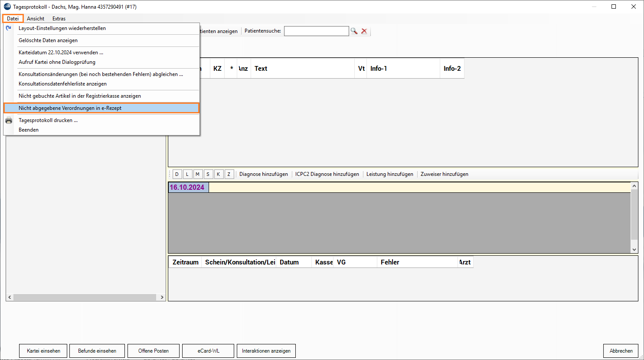Select Nicht abgegebene Verordnungen in e-Rezept

[70, 108]
